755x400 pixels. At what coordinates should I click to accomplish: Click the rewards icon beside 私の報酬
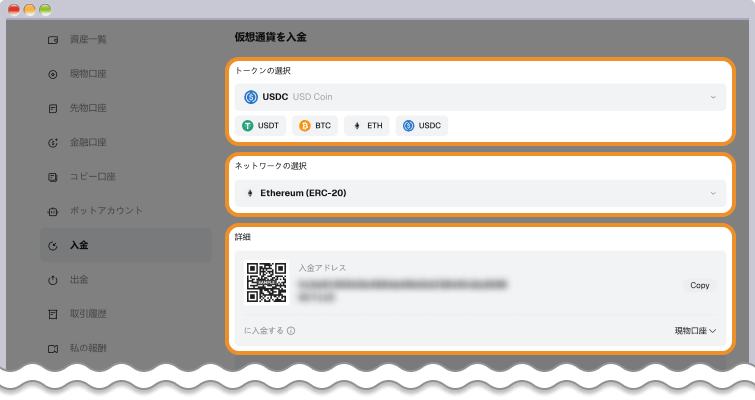53,348
